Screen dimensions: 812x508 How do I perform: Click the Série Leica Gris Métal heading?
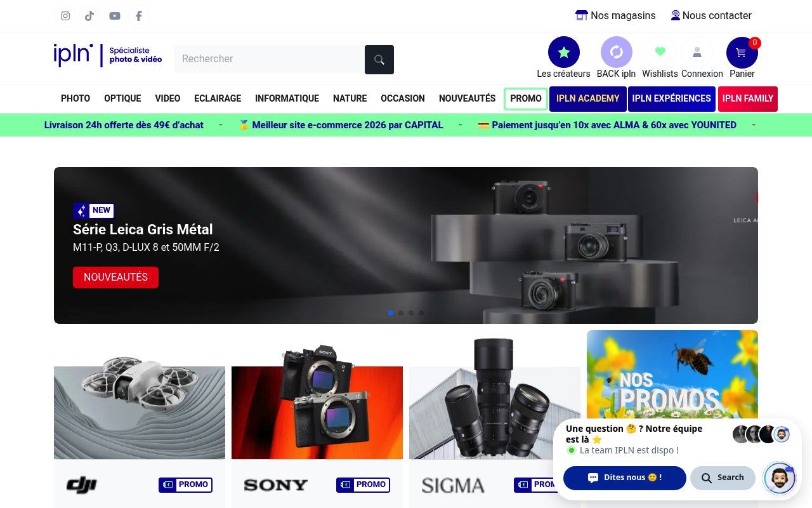[x=143, y=229]
